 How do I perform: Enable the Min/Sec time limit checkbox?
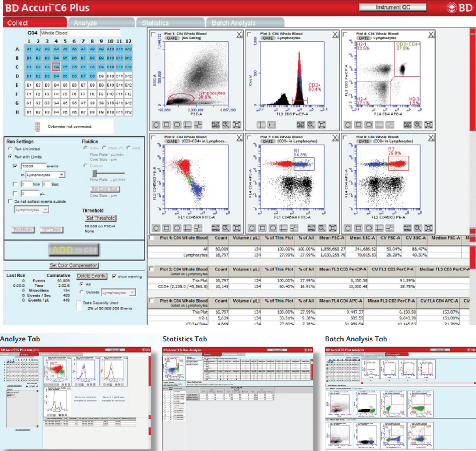pos(15,184)
